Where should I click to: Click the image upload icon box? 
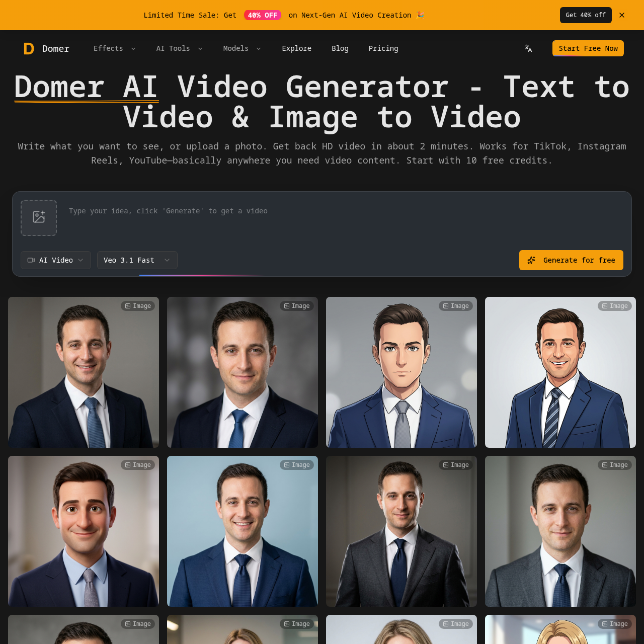(x=39, y=217)
